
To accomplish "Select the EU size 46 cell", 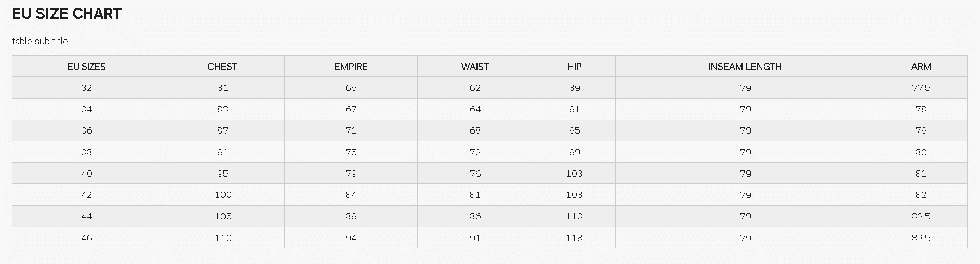I will (87, 238).
